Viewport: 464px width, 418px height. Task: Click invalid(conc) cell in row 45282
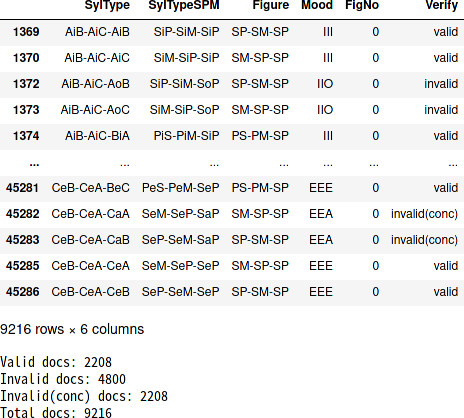(424, 214)
